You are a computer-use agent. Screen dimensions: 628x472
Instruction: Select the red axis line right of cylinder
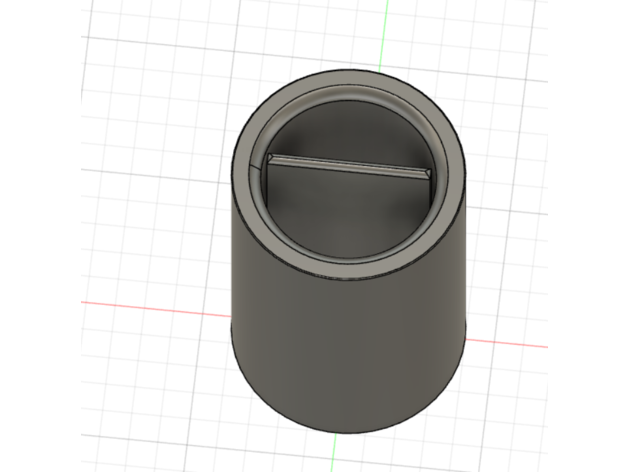coord(510,343)
